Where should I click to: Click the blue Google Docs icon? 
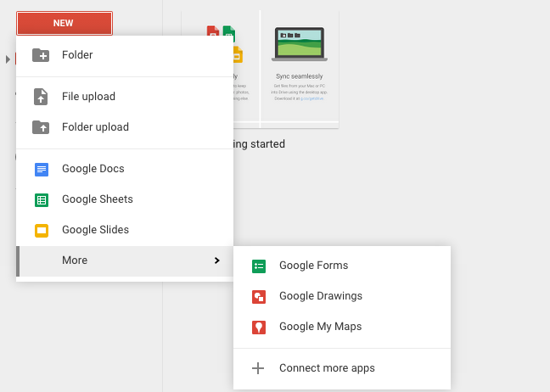click(42, 170)
